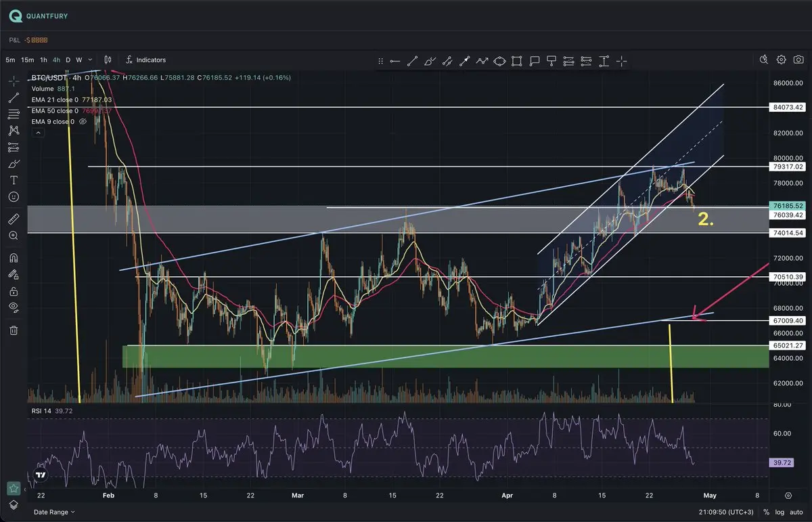Select the EMA 50 close legend entry

[x=55, y=110]
